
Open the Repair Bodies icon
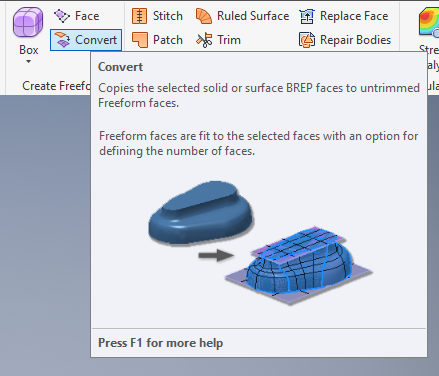(307, 40)
